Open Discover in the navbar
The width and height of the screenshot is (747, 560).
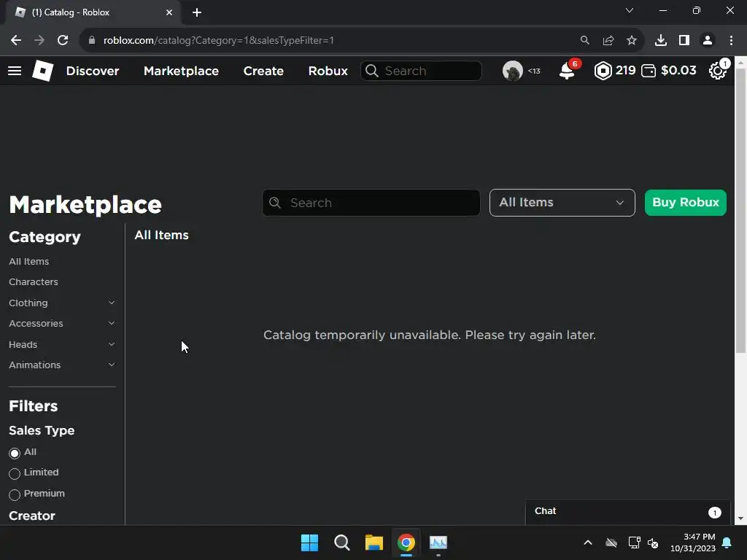[x=93, y=71]
